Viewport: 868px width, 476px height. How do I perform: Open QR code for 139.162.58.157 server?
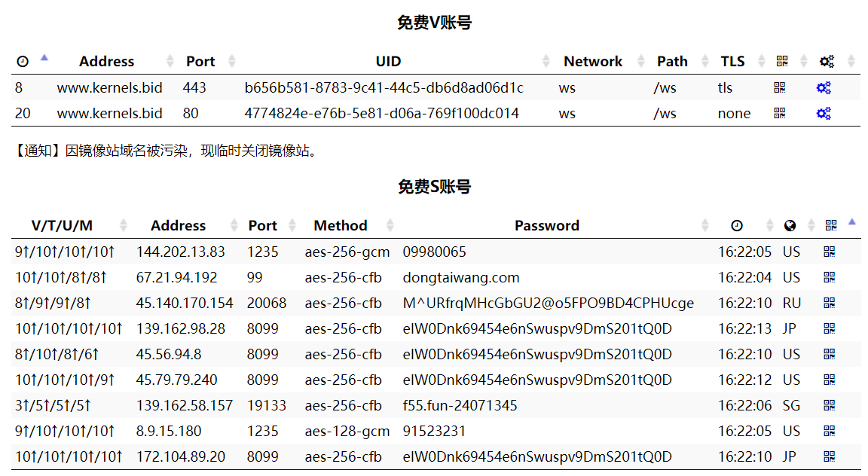click(830, 405)
